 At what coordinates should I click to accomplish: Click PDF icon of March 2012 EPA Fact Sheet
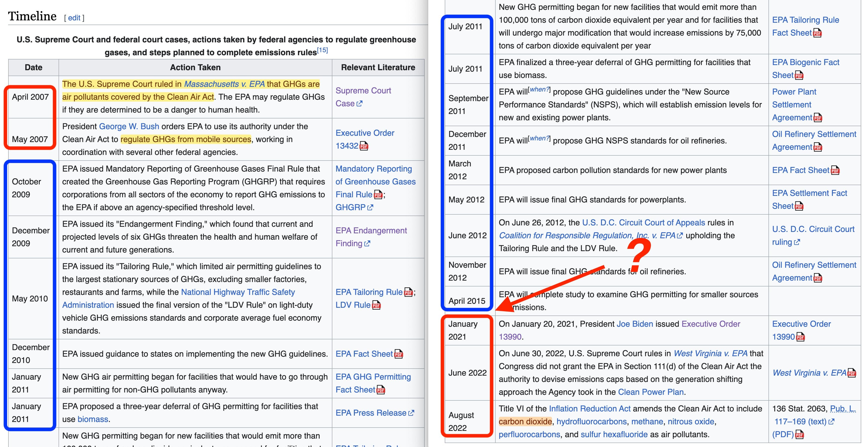pyautogui.click(x=835, y=170)
